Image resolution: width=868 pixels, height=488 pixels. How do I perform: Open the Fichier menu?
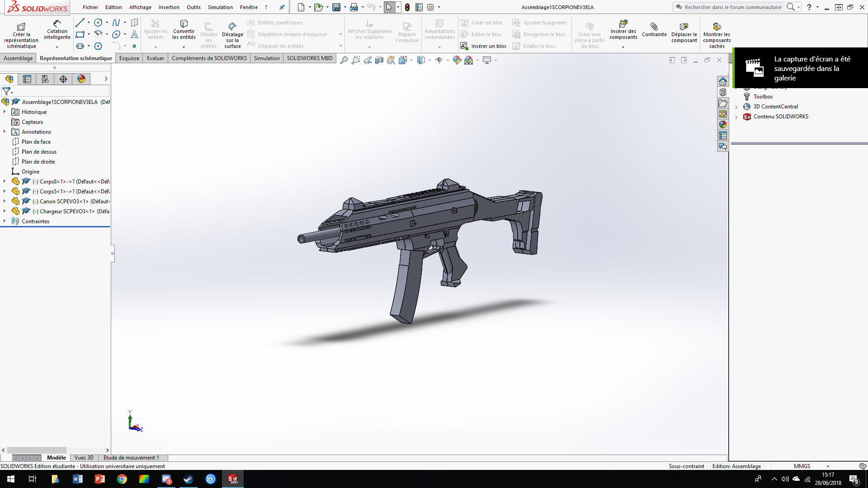tap(90, 7)
